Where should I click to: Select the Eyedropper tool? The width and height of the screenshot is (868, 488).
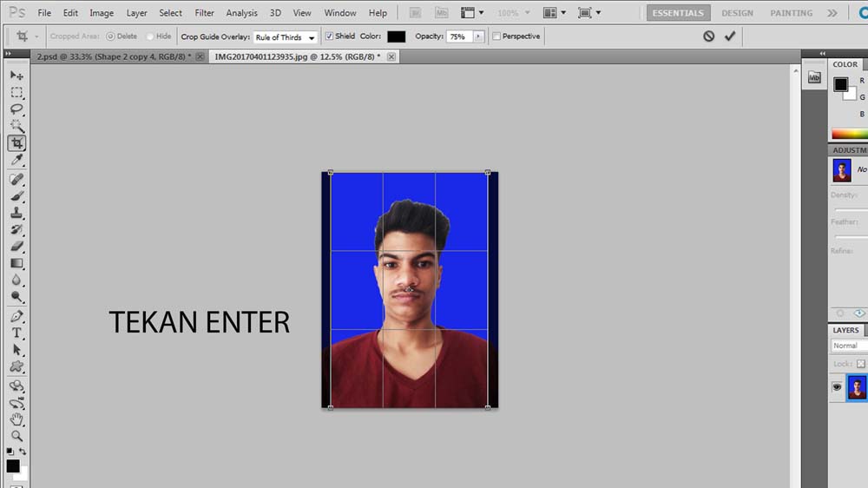click(x=16, y=160)
